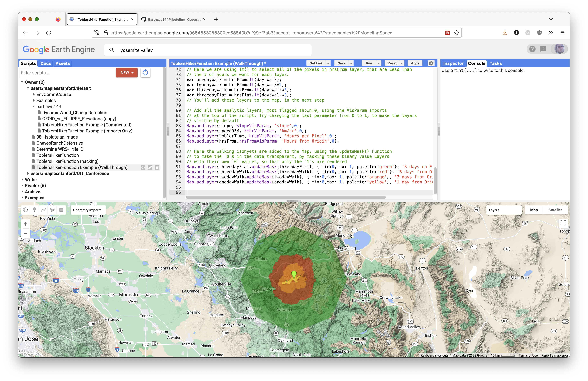
Task: Switch map to Satellite view
Action: coord(555,210)
